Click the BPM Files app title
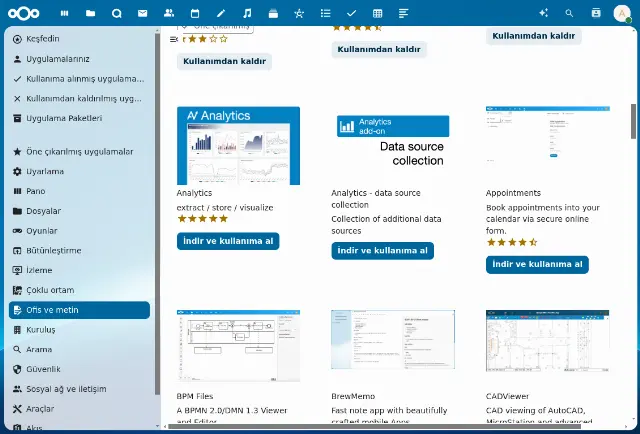 pyautogui.click(x=195, y=396)
